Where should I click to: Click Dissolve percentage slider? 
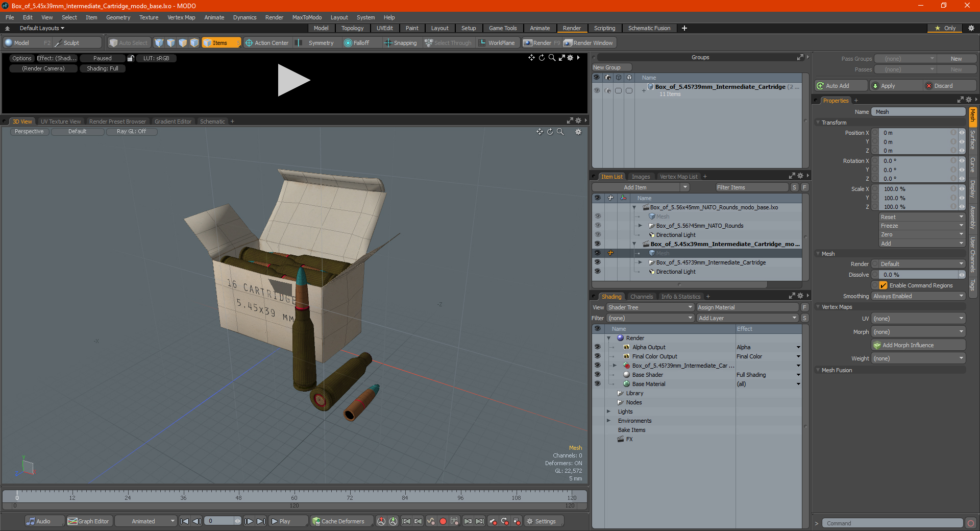click(x=919, y=275)
